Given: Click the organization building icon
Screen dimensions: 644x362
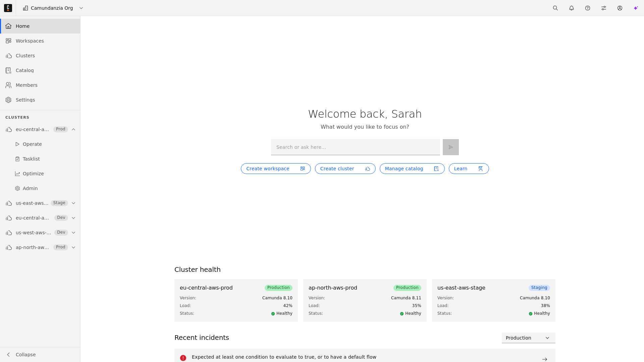Looking at the screenshot, I should [25, 8].
